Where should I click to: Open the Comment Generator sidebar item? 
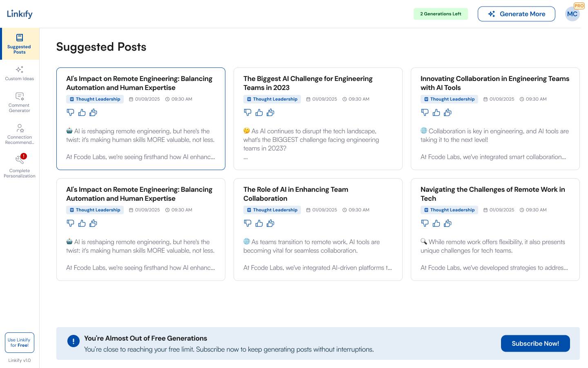19,102
